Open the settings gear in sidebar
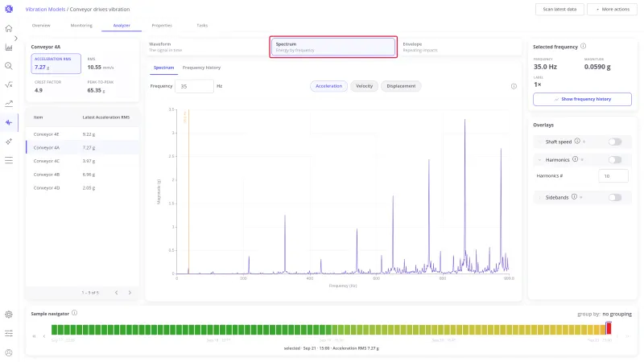The height and width of the screenshot is (362, 644). [9, 315]
